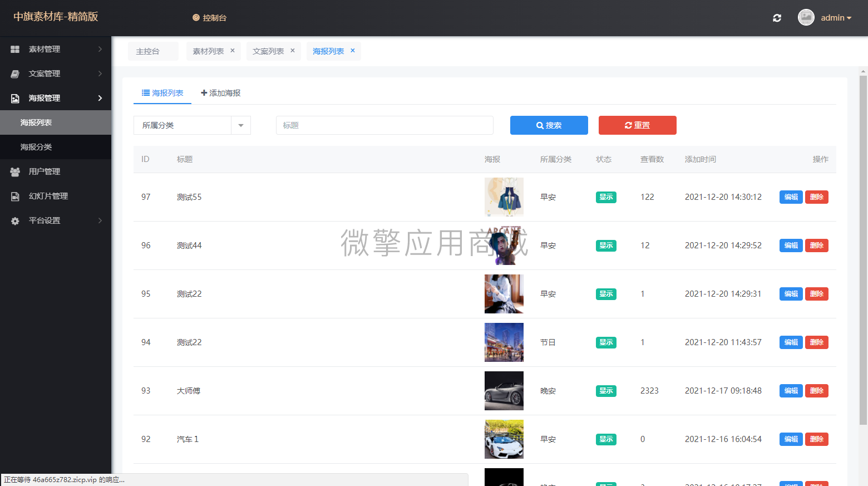This screenshot has width=868, height=486.
Task: Edit the 测试55 poster row
Action: [x=791, y=197]
